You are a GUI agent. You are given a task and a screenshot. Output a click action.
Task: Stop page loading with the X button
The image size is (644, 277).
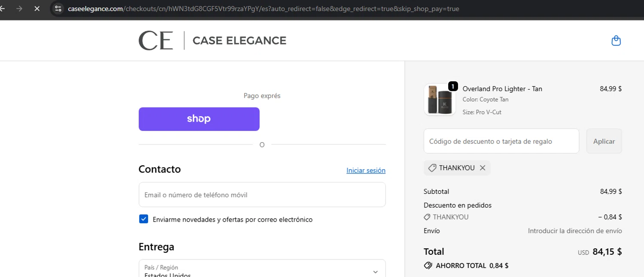[37, 9]
